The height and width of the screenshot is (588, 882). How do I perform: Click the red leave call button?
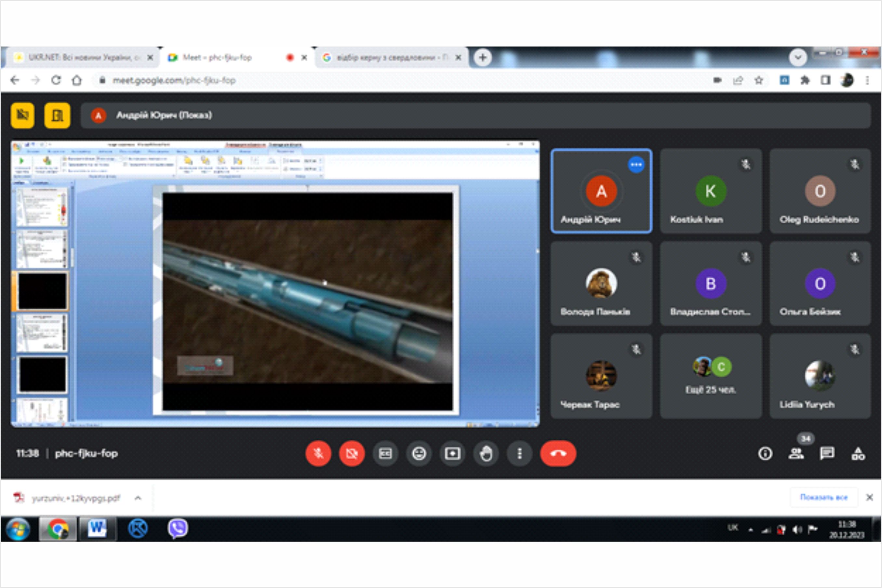click(x=558, y=454)
